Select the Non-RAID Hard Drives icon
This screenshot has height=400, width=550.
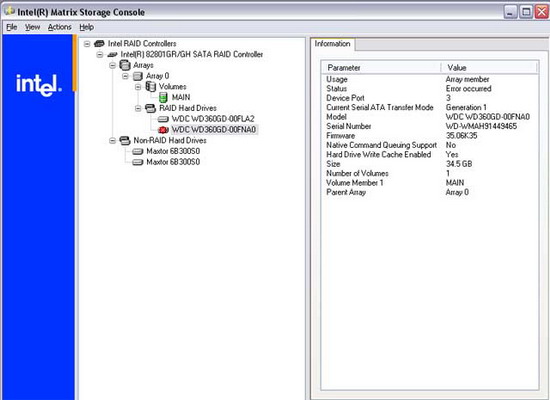125,140
